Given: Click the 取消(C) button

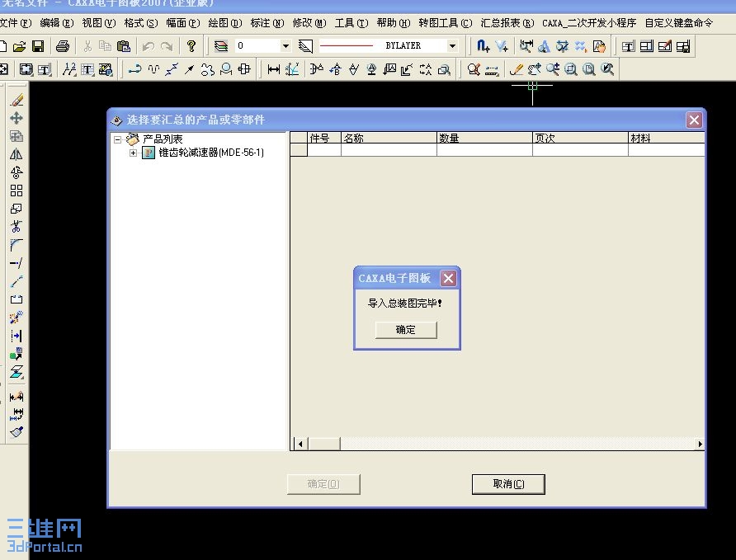Looking at the screenshot, I should tap(508, 484).
